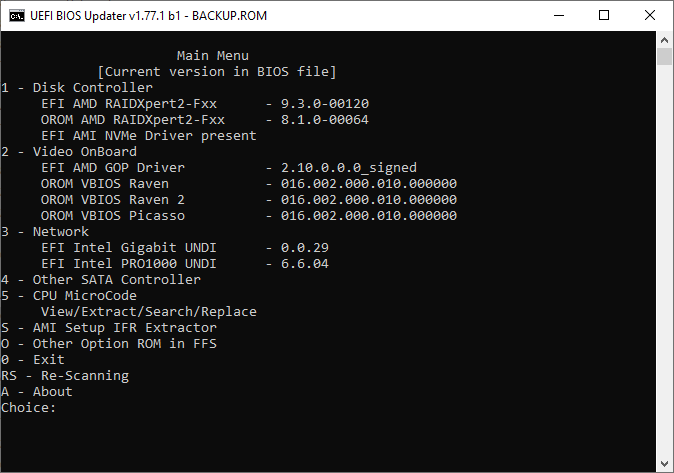Click the Network menu entry

(x=45, y=232)
